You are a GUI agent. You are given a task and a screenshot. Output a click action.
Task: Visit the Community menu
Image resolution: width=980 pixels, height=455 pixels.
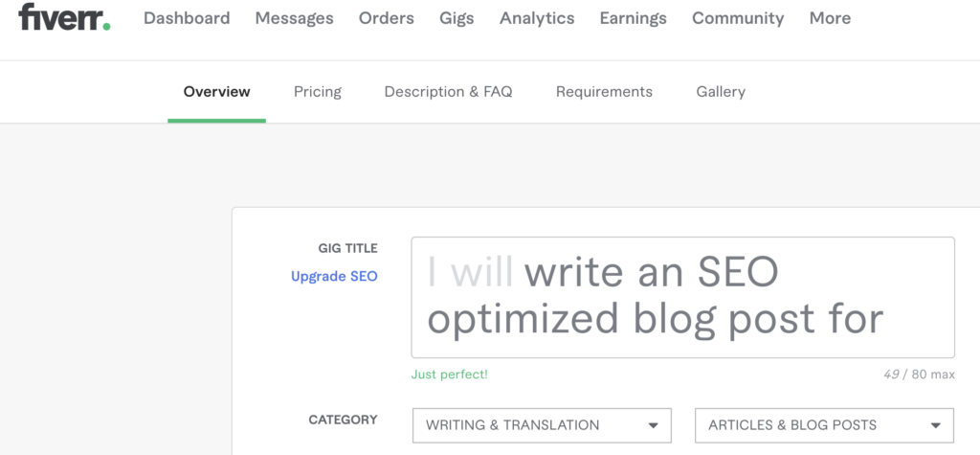pyautogui.click(x=738, y=18)
